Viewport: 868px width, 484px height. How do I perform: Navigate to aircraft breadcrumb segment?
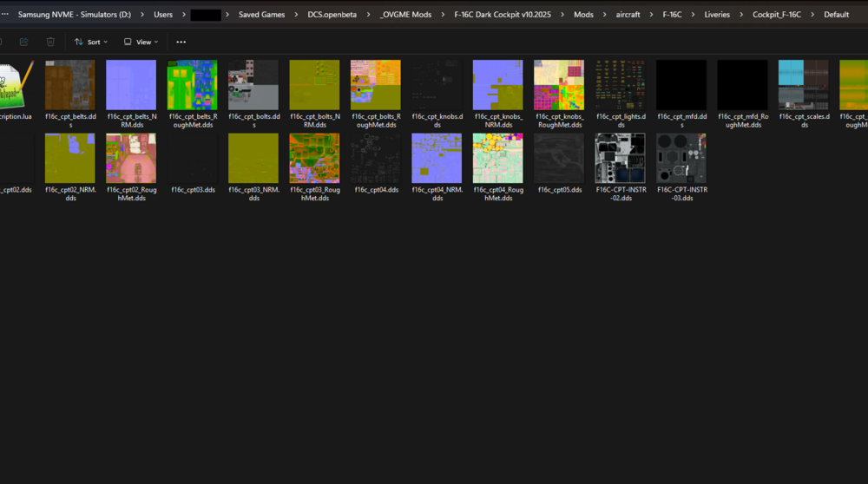pos(628,15)
